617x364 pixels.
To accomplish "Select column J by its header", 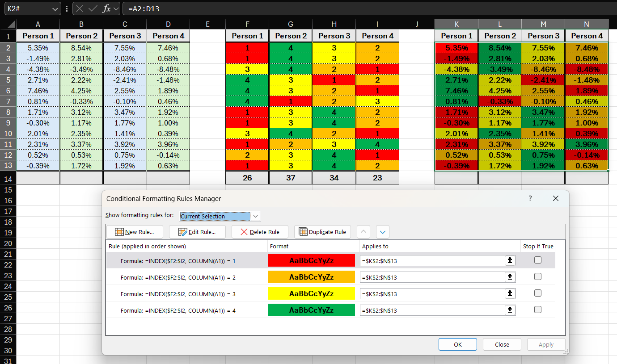I will click(x=417, y=24).
